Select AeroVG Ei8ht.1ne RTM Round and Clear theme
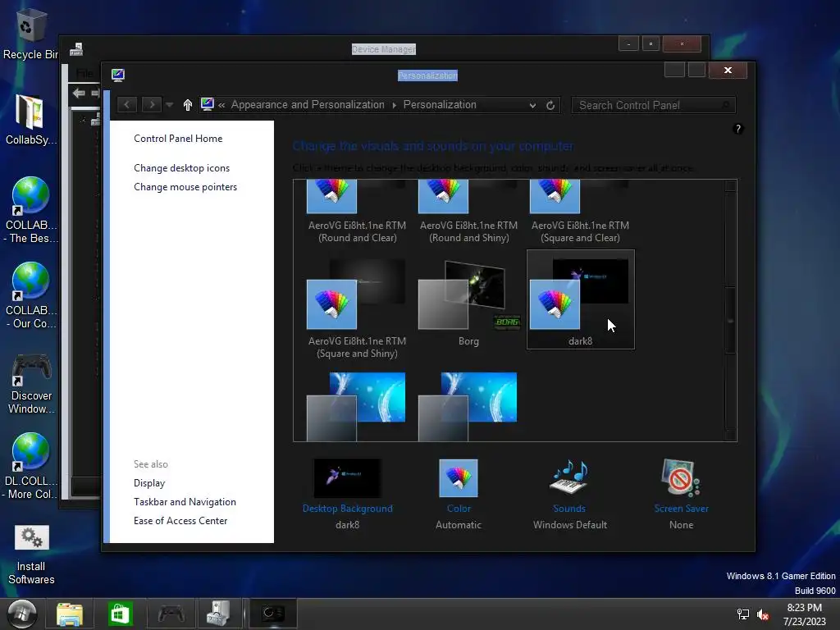This screenshot has height=630, width=840. 357,212
